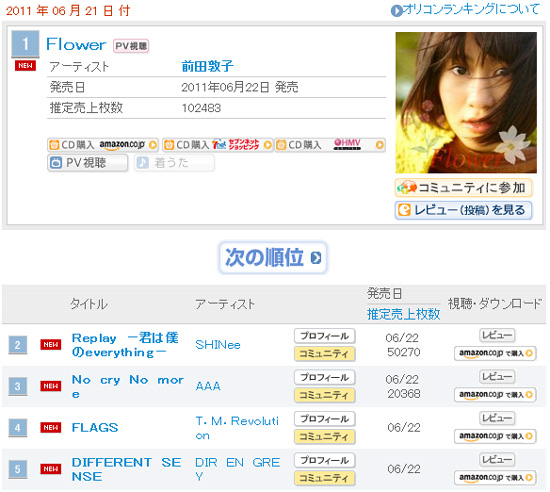The height and width of the screenshot is (492, 550).
Task: Sort by 推定売上枚数 column header link
Action: 403,314
